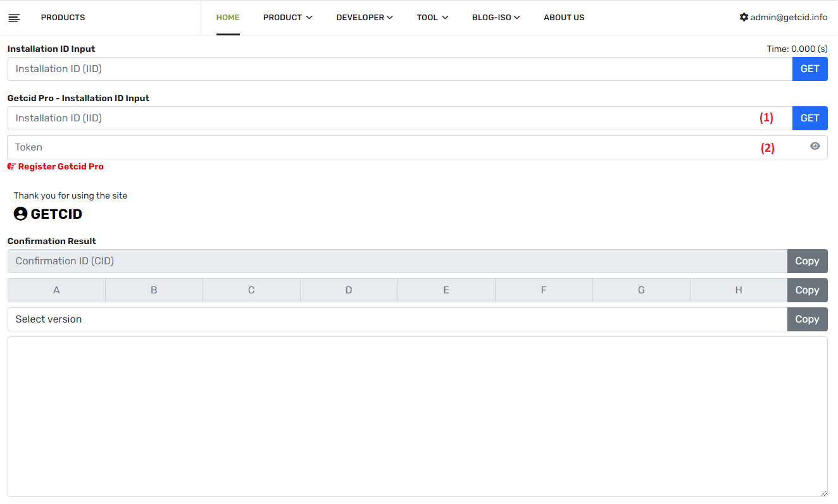Select the E block cell
The image size is (838, 504).
tap(446, 290)
